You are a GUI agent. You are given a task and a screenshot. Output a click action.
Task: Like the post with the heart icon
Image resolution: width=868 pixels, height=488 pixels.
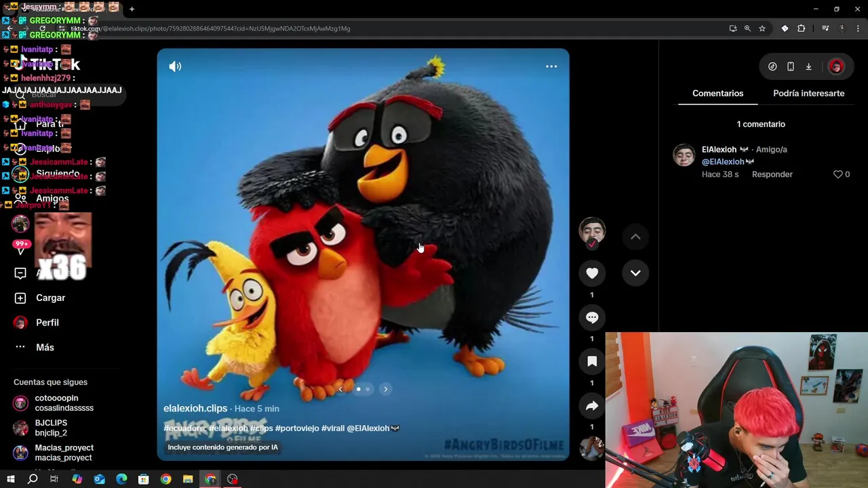coord(592,273)
